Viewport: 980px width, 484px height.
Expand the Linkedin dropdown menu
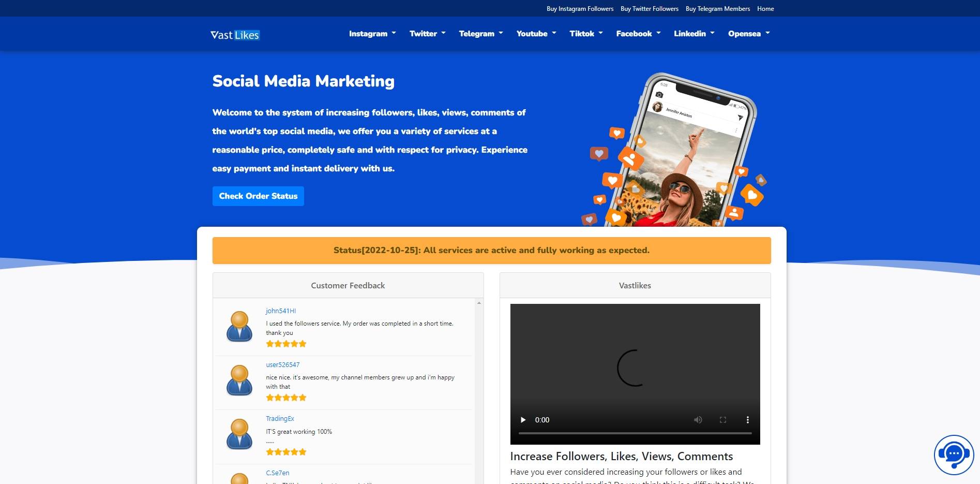point(694,34)
